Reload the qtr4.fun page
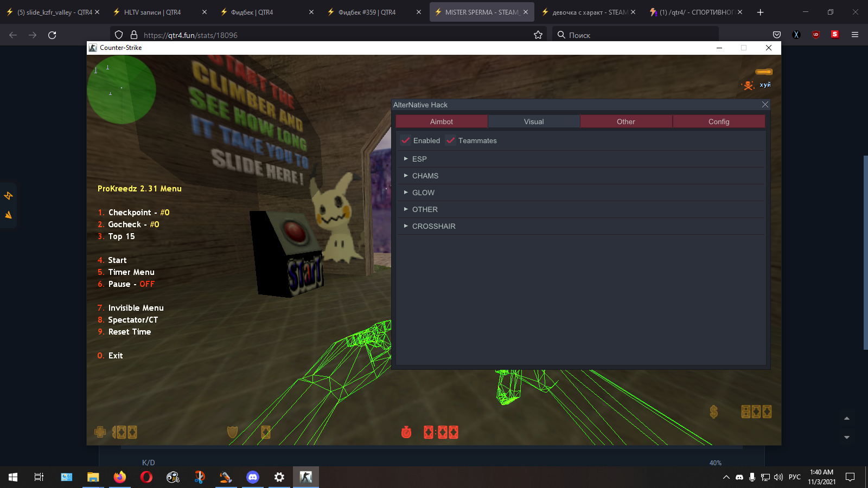Image resolution: width=868 pixels, height=488 pixels. 52,35
